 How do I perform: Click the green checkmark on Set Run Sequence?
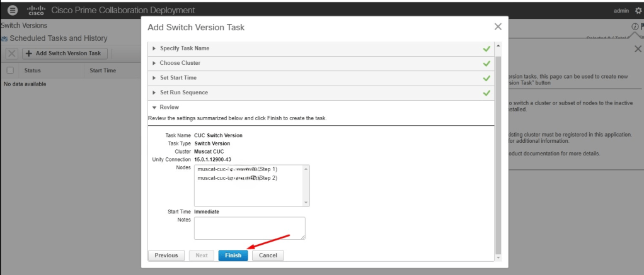click(x=486, y=93)
